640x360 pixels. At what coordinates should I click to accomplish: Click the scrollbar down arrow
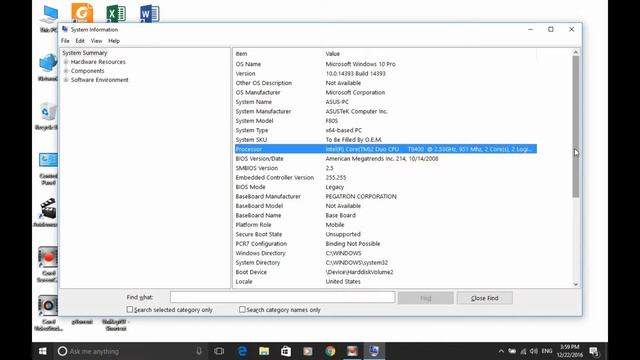coord(576,284)
